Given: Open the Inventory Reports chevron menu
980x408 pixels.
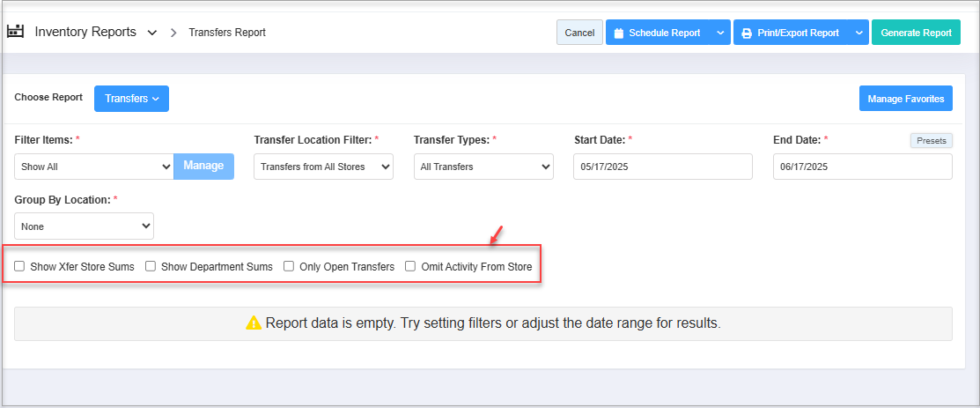Looking at the screenshot, I should [x=151, y=33].
